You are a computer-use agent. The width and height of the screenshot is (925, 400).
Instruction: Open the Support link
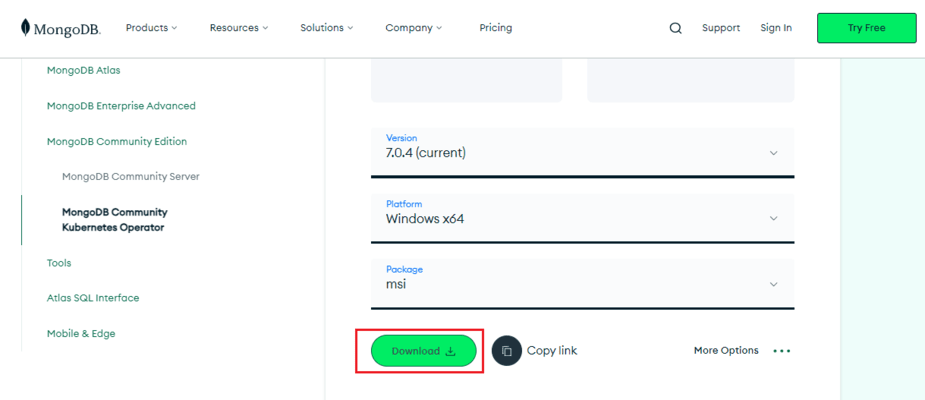[720, 28]
